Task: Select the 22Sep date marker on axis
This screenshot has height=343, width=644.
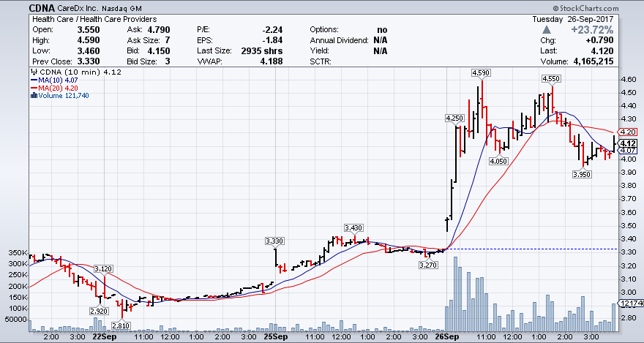Action: (x=102, y=338)
